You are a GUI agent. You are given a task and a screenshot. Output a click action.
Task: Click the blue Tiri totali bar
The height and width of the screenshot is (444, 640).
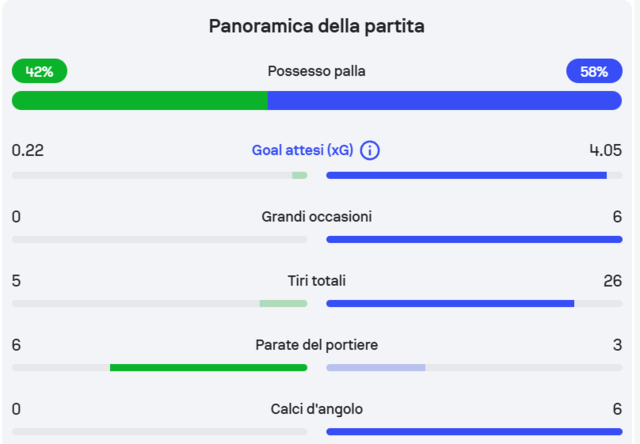coord(450,304)
